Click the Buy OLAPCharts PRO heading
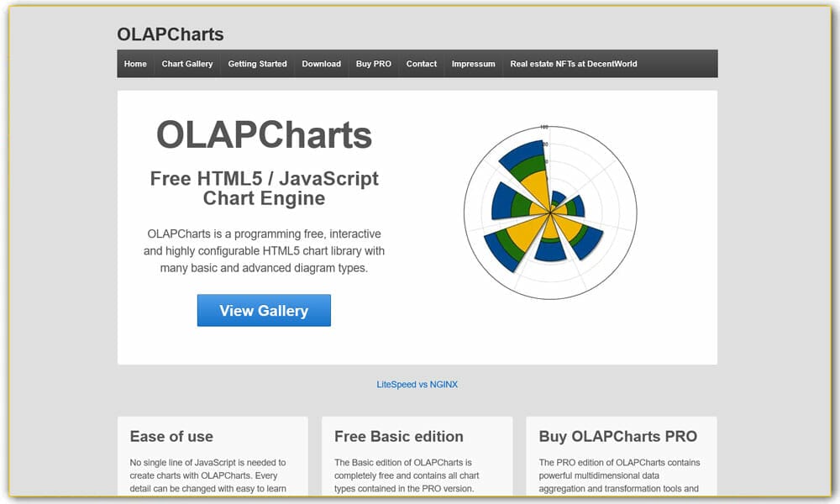 point(618,437)
